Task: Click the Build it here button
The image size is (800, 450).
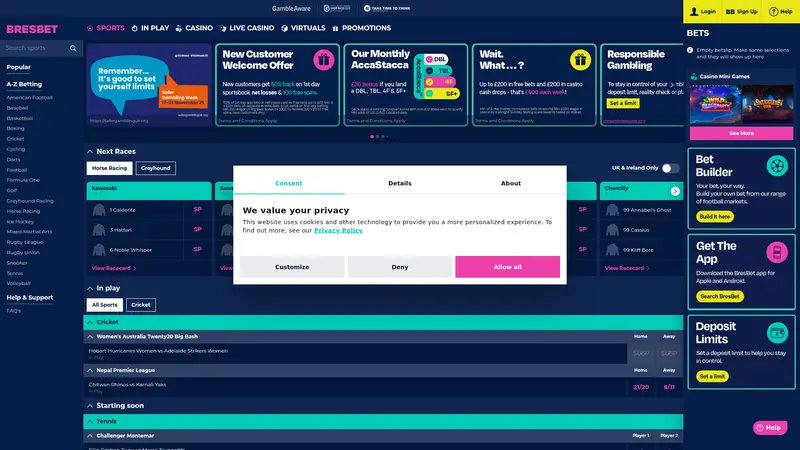Action: coord(715,216)
